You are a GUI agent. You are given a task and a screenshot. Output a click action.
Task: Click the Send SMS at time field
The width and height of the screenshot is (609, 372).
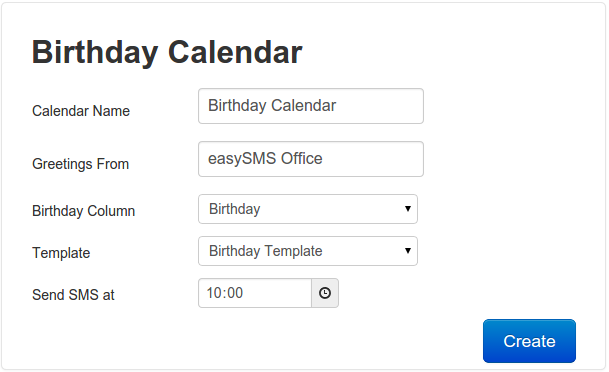point(255,293)
